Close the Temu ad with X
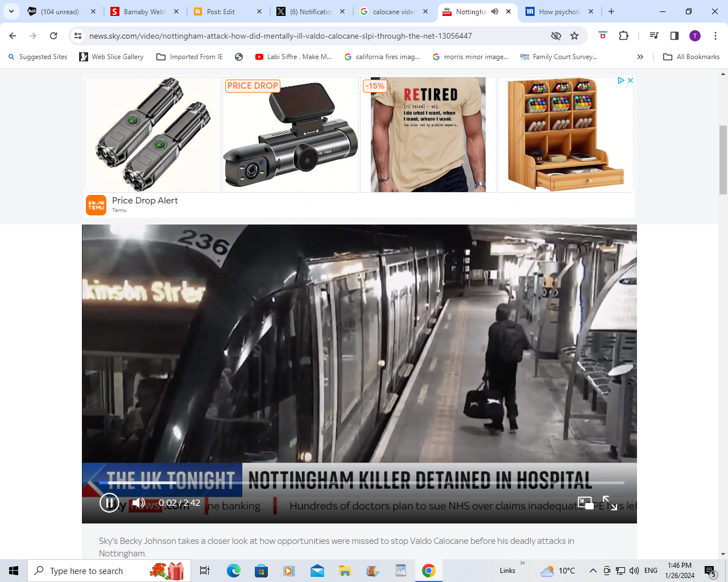Screen dimensions: 728x582 pos(630,81)
